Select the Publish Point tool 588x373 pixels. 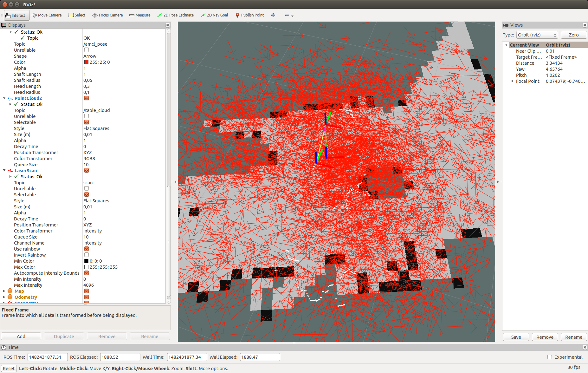(x=250, y=15)
